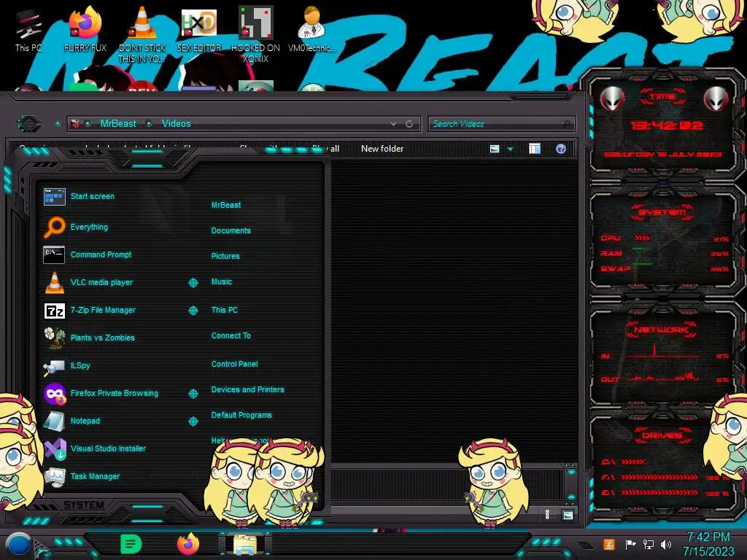Click the help question mark icon in Explorer

tap(561, 149)
